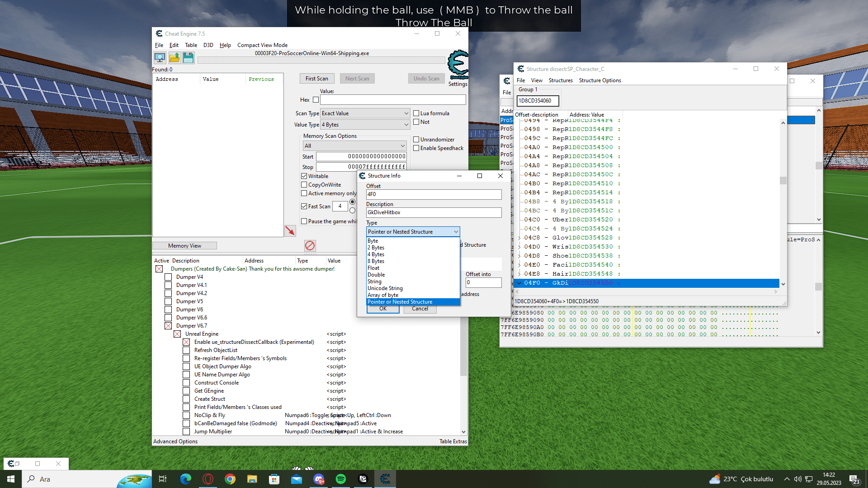
Task: Toggle Enable Speedhack checkbox
Action: (x=416, y=148)
